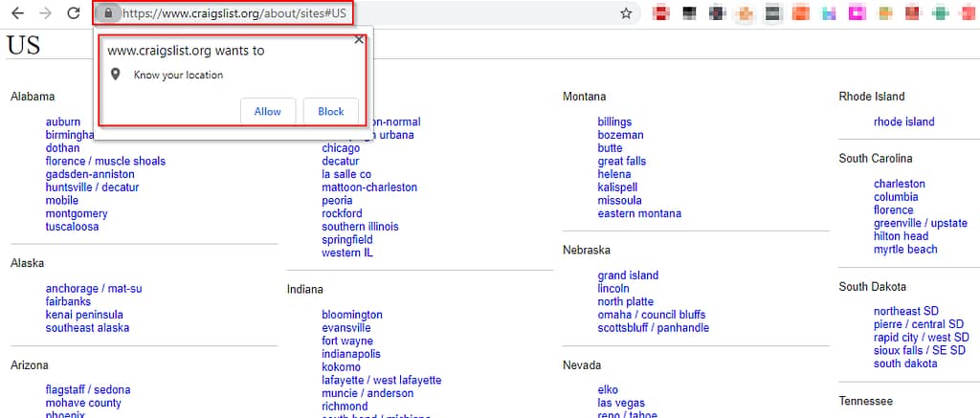Screen dimensions: 980x418
Task: Open great falls link
Action: [622, 162]
